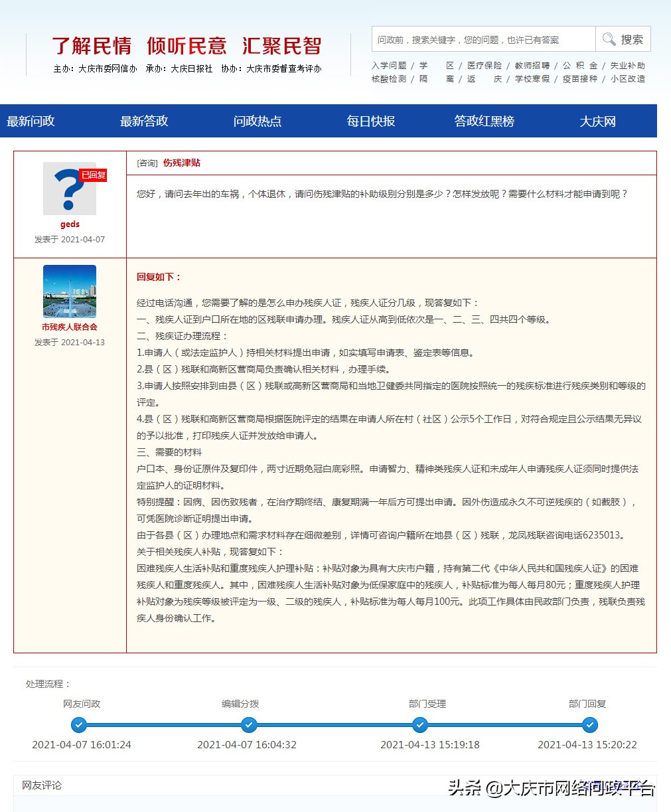The image size is (671, 812).
Task: Open the 问政热点 hot topics list
Action: (258, 121)
